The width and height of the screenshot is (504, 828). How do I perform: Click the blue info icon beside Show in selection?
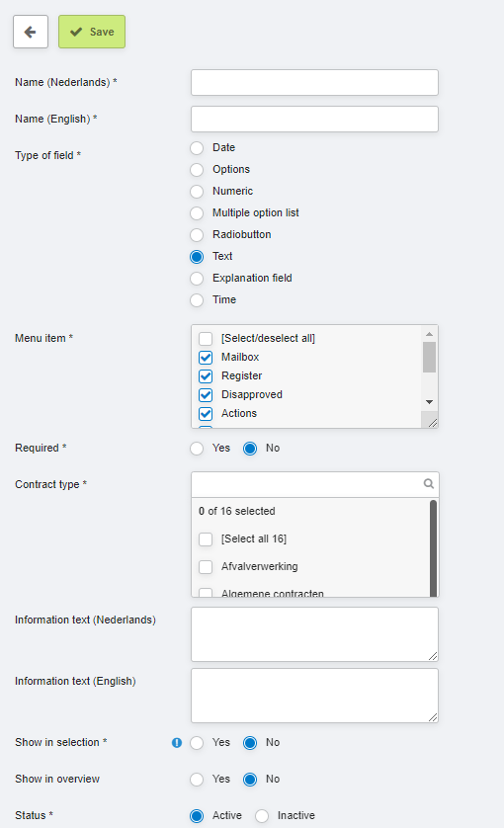[x=177, y=742]
